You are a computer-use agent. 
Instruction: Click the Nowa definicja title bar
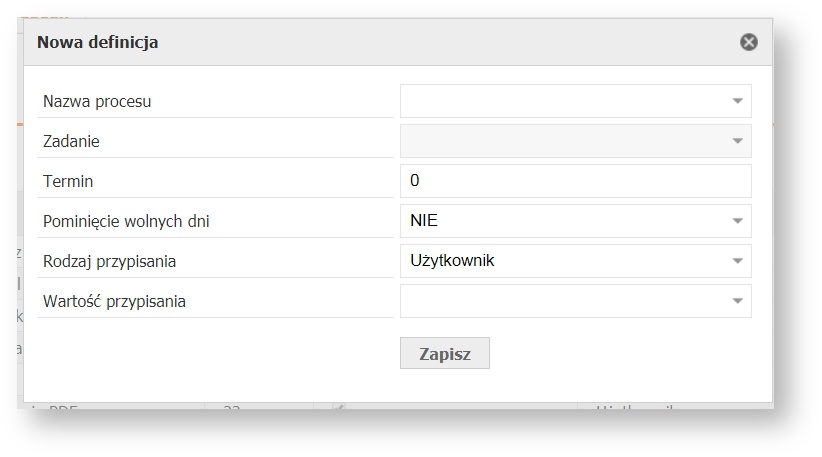tap(380, 42)
